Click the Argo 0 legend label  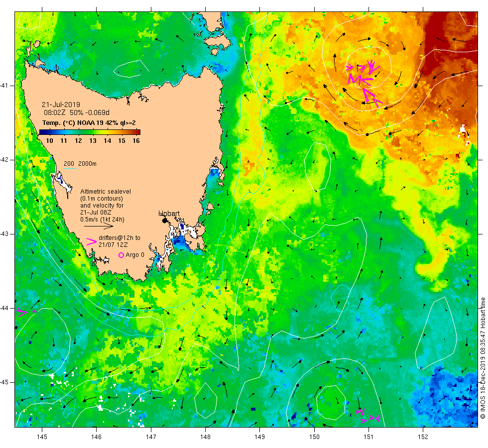click(135, 255)
